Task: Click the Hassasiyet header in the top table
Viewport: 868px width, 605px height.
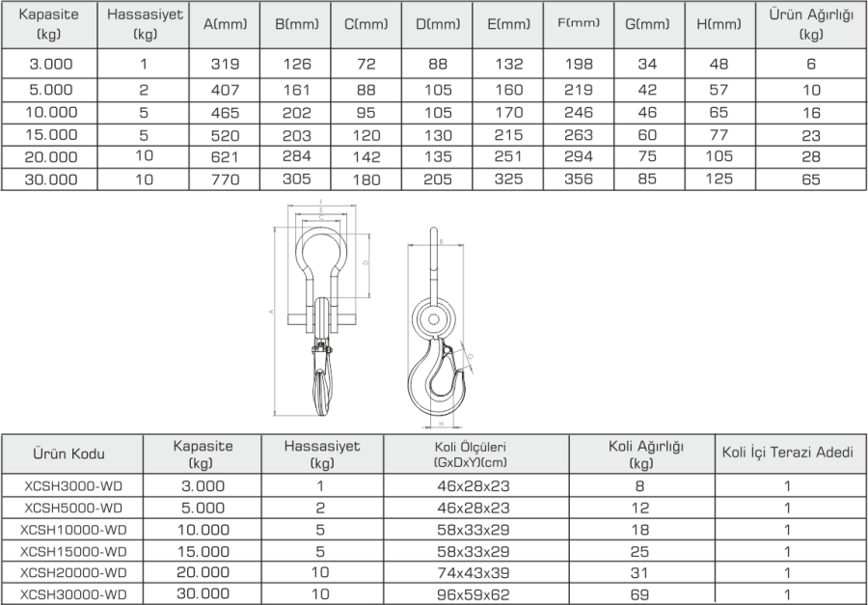Action: pos(146,24)
